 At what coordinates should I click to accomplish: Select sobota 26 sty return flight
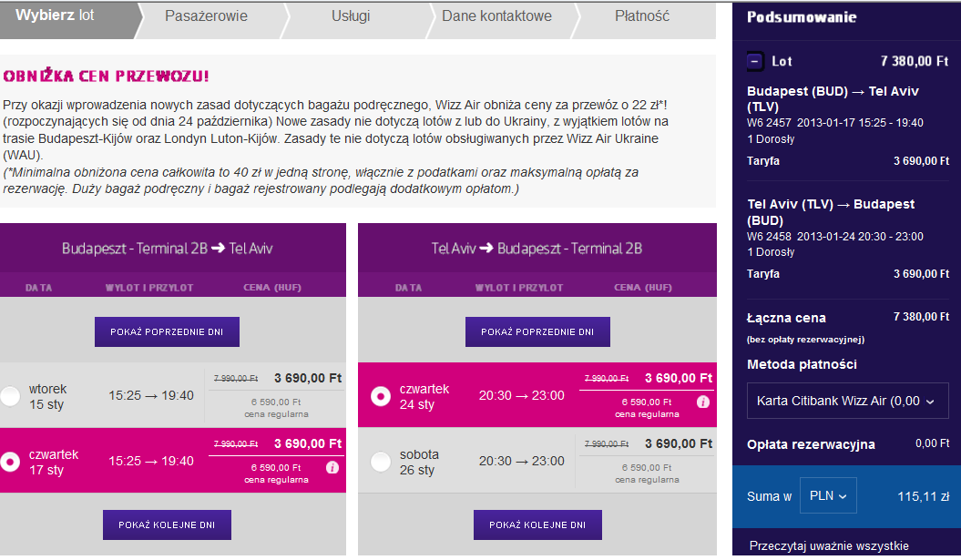click(381, 462)
